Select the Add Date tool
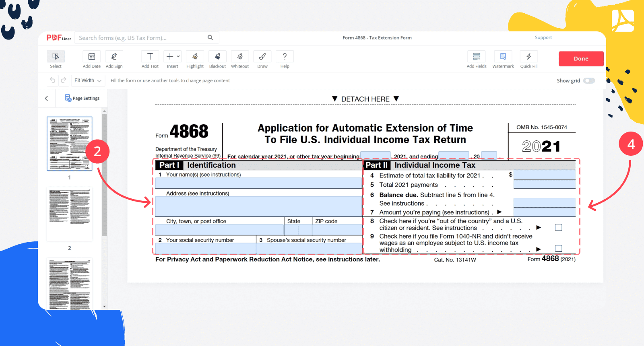644x346 pixels. click(91, 57)
